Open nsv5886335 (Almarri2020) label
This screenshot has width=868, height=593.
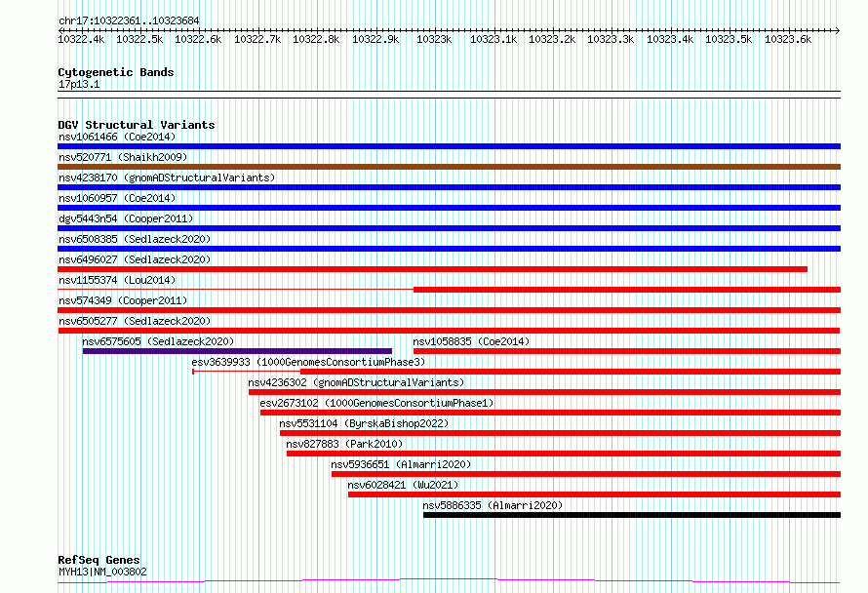tap(493, 505)
